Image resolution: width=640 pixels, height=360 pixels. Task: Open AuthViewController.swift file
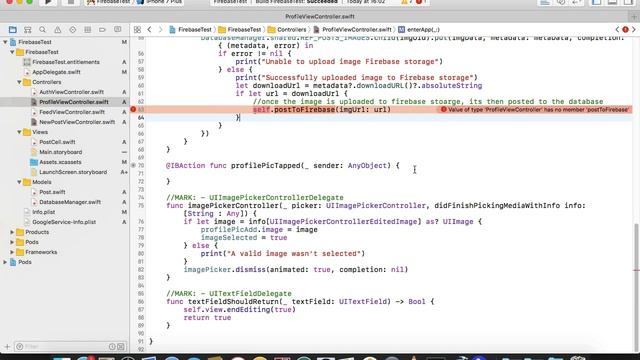coord(71,92)
